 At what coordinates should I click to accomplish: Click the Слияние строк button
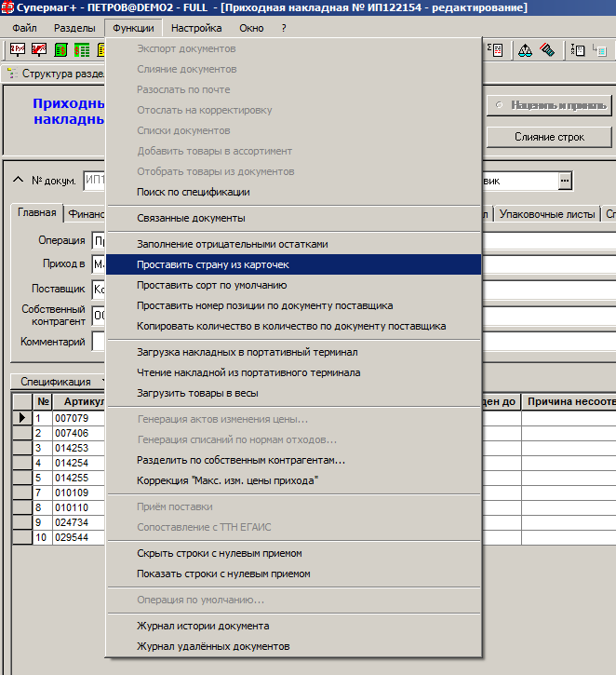coord(549,137)
